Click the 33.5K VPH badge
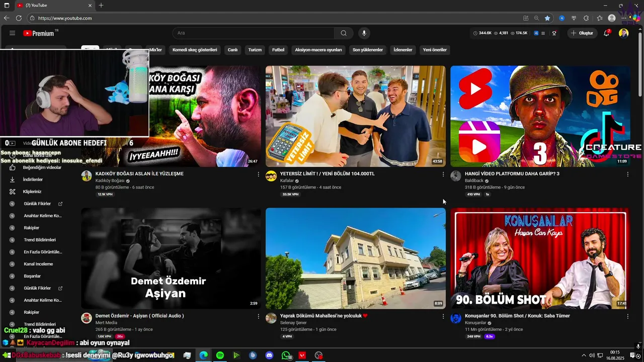The width and height of the screenshot is (644, 362). [x=290, y=195]
